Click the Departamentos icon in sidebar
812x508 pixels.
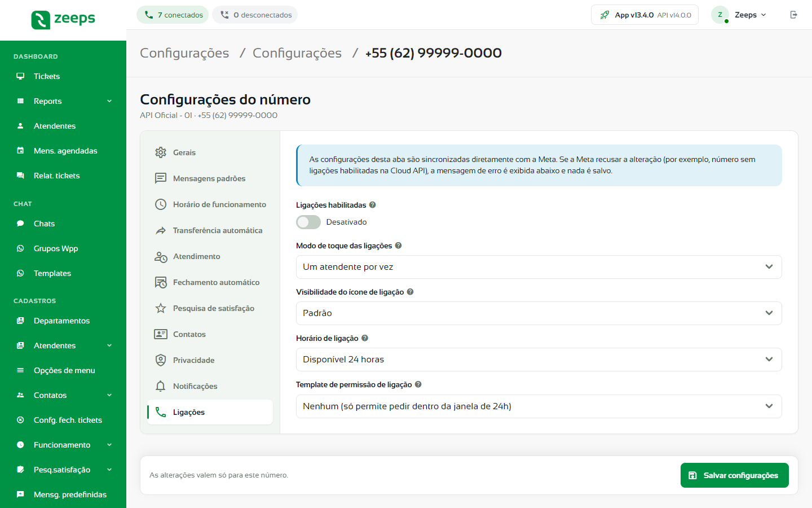pyautogui.click(x=20, y=321)
